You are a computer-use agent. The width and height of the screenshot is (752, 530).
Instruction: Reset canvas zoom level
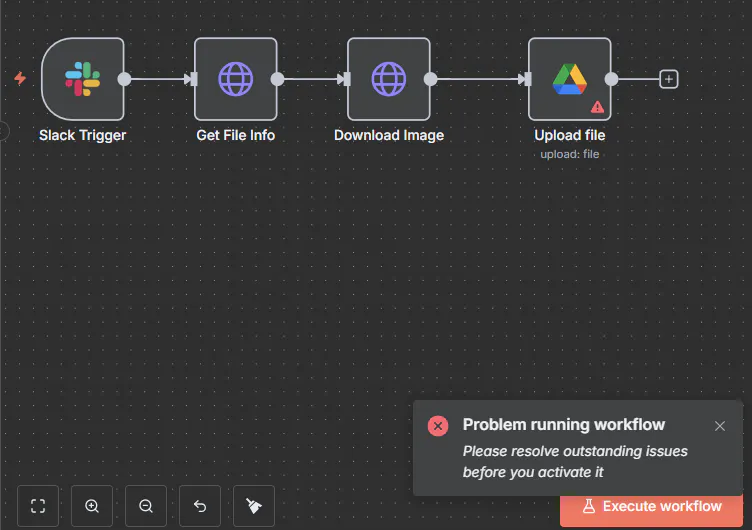point(200,506)
